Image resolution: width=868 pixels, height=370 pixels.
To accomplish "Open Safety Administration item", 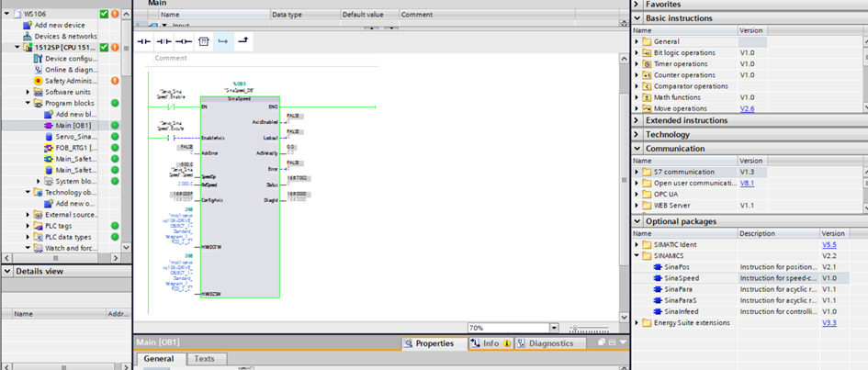I will click(x=65, y=81).
